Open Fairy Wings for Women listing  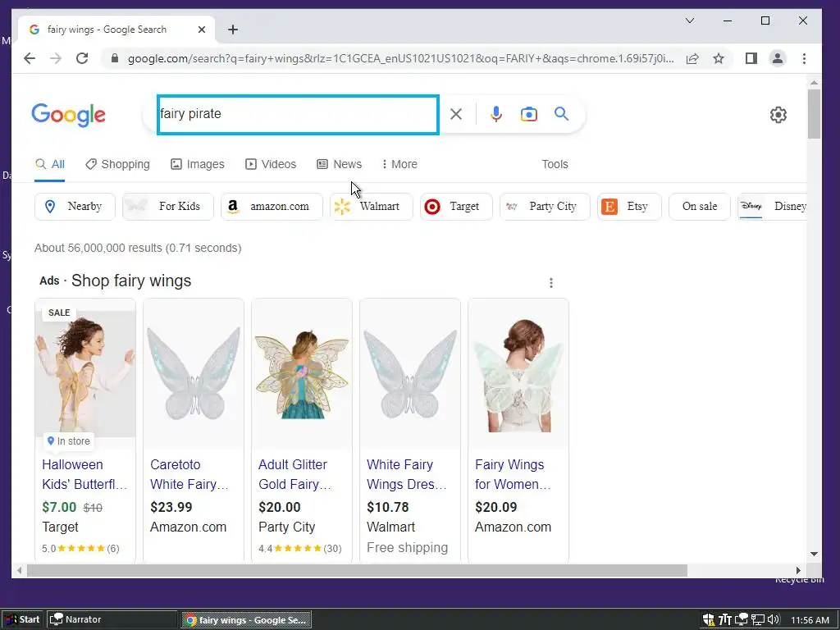pyautogui.click(x=513, y=475)
